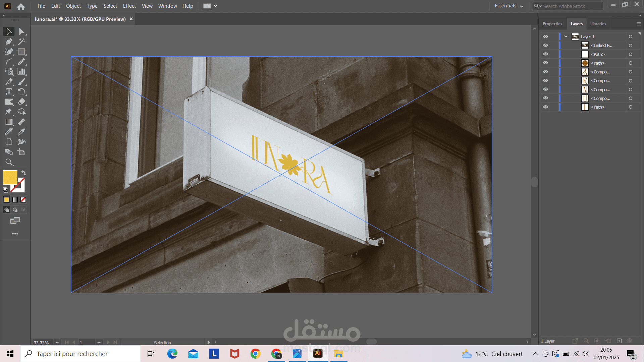Select the Type tool
644x362 pixels.
tap(9, 92)
